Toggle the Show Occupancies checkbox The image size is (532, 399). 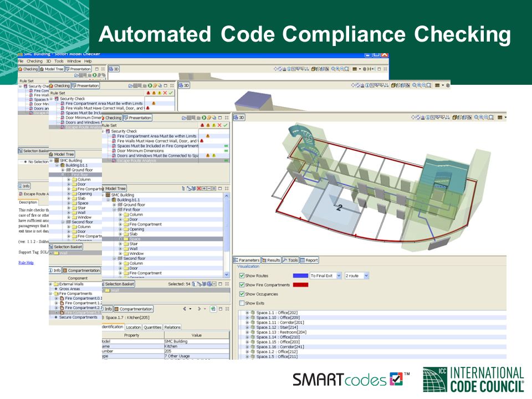pos(242,294)
